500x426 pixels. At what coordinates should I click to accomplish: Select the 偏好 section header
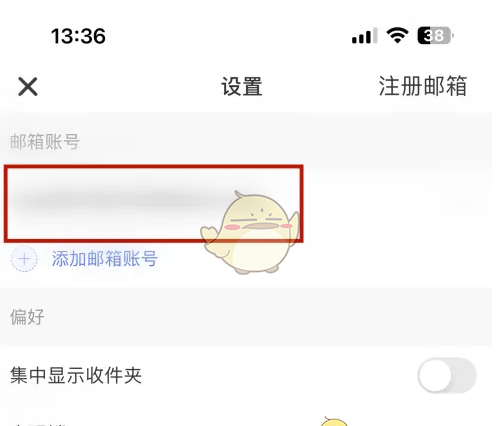tap(27, 317)
